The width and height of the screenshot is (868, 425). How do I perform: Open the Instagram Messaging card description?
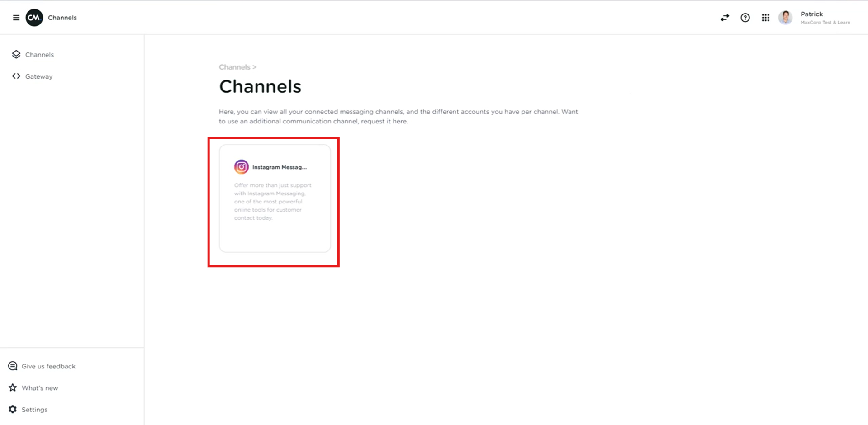pos(272,202)
